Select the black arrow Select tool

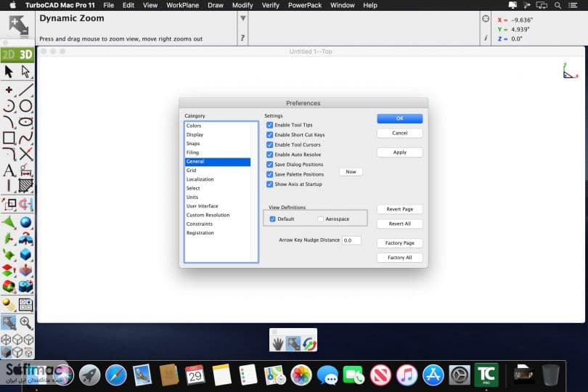pyautogui.click(x=9, y=71)
